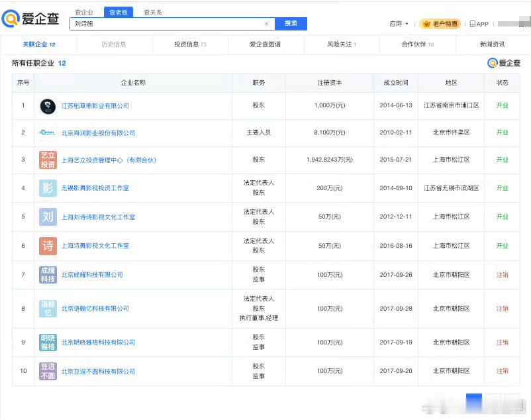Click the 语翰忆 light blue logo icon
531x420 pixels.
48,309
